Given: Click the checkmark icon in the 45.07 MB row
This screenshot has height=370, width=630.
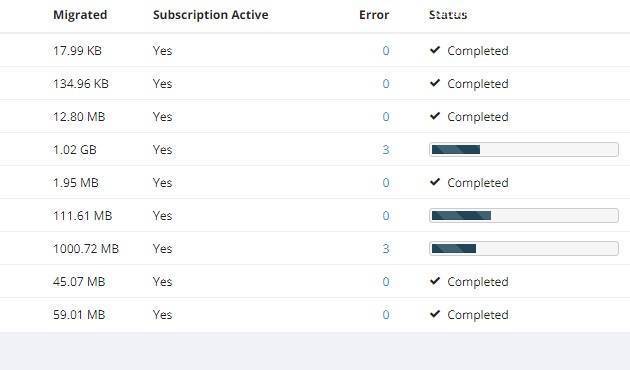Looking at the screenshot, I should coord(435,281).
